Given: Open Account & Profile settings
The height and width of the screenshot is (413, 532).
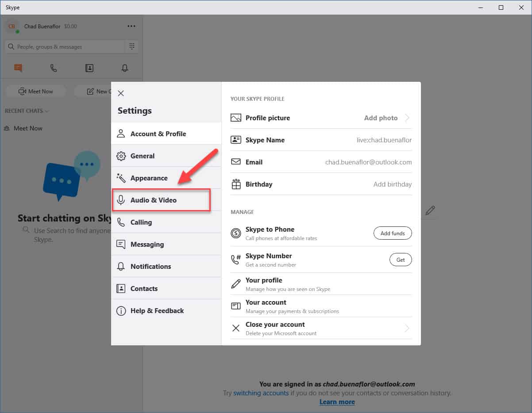Looking at the screenshot, I should pos(166,134).
